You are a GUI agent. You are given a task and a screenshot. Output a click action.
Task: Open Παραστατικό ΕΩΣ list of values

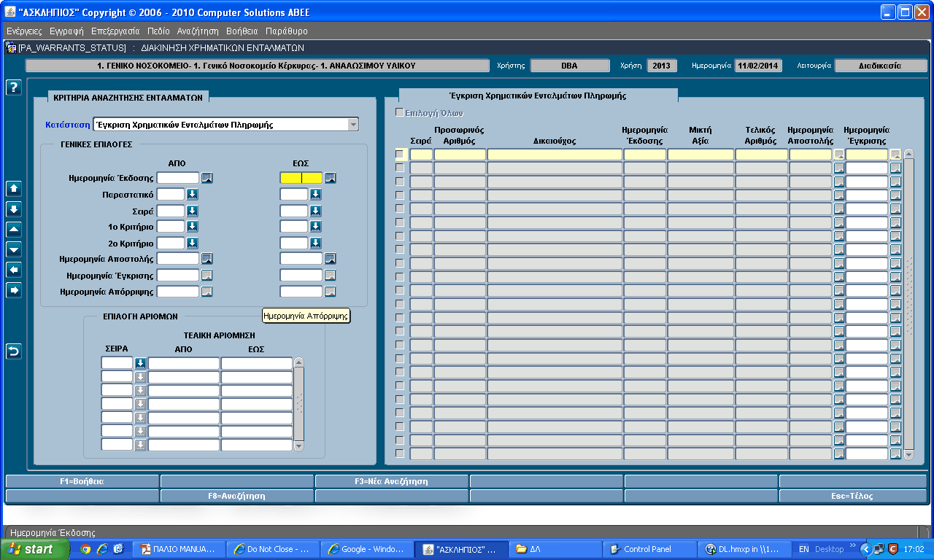click(x=315, y=194)
